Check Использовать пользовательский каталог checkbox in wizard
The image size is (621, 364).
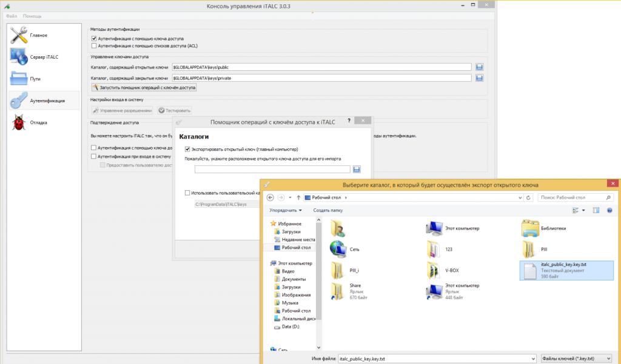pyautogui.click(x=187, y=193)
